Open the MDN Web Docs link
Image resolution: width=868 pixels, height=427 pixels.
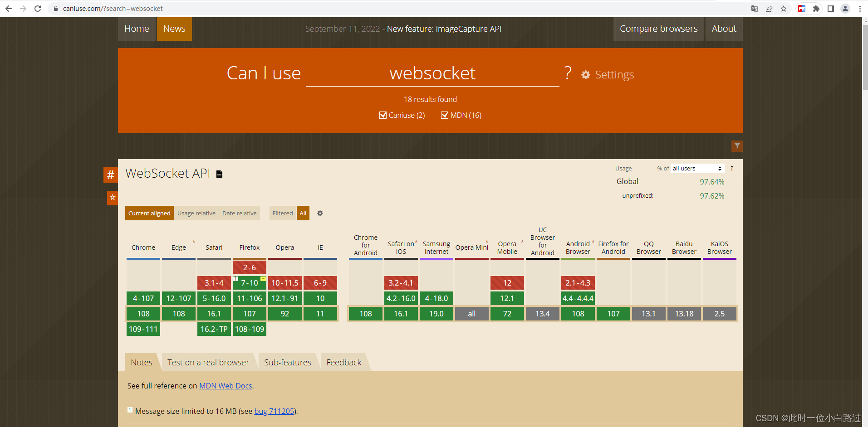pyautogui.click(x=226, y=386)
